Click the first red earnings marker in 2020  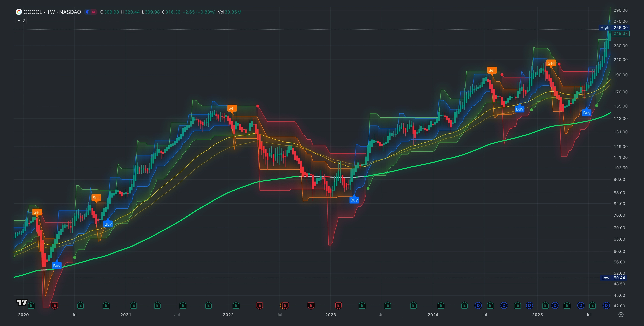pyautogui.click(x=55, y=305)
